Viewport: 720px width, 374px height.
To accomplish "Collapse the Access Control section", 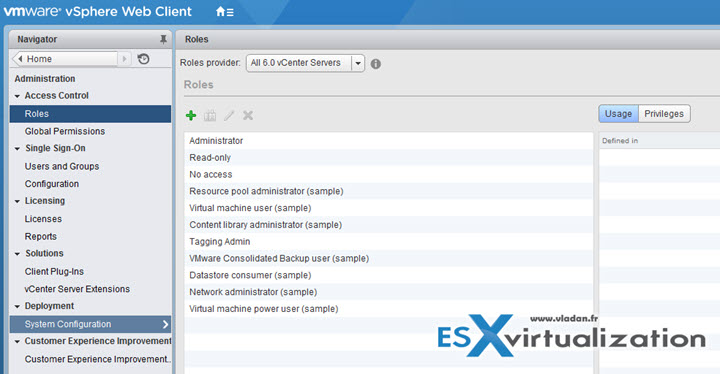I will 17,96.
